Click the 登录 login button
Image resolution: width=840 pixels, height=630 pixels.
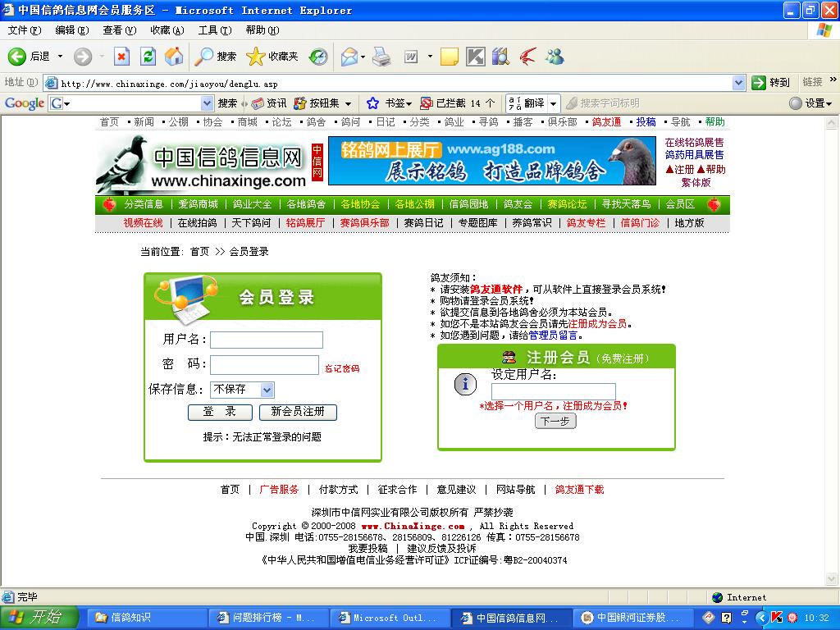(219, 412)
